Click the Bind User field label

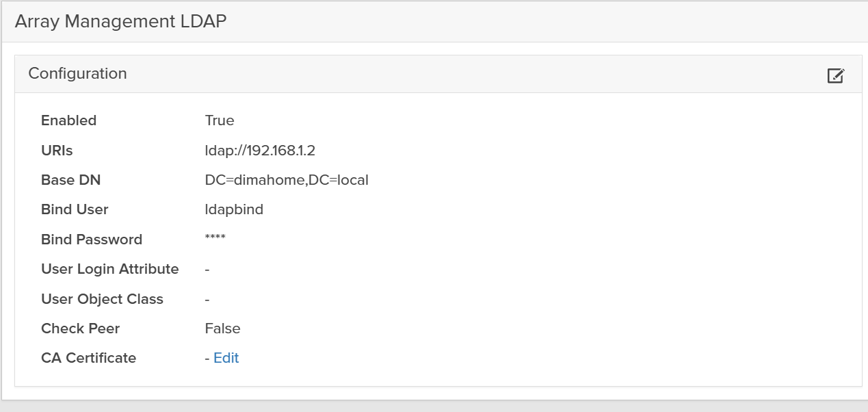click(75, 209)
